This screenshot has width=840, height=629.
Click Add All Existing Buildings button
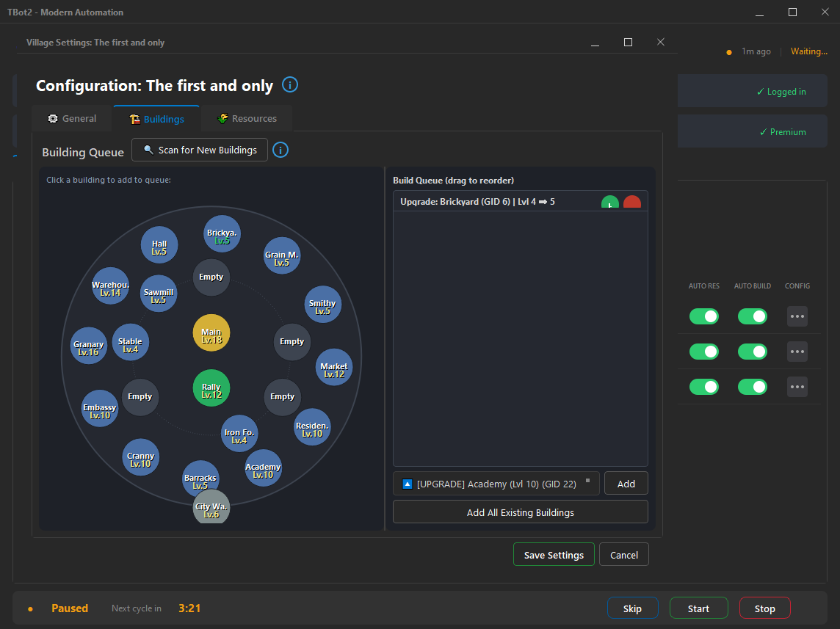click(x=520, y=512)
